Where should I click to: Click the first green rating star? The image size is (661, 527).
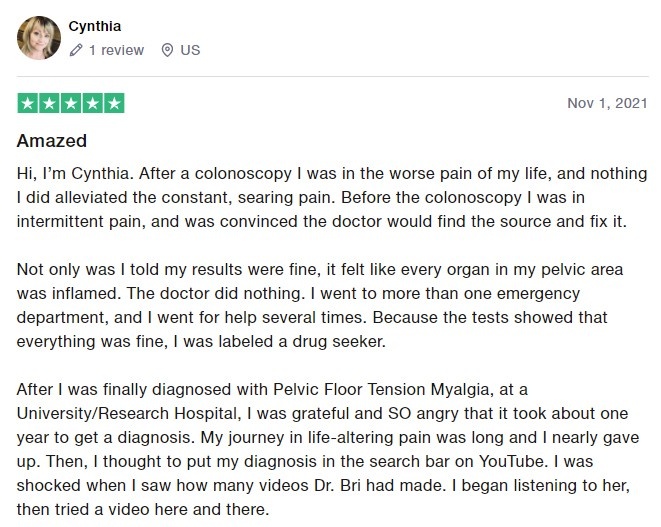click(28, 103)
